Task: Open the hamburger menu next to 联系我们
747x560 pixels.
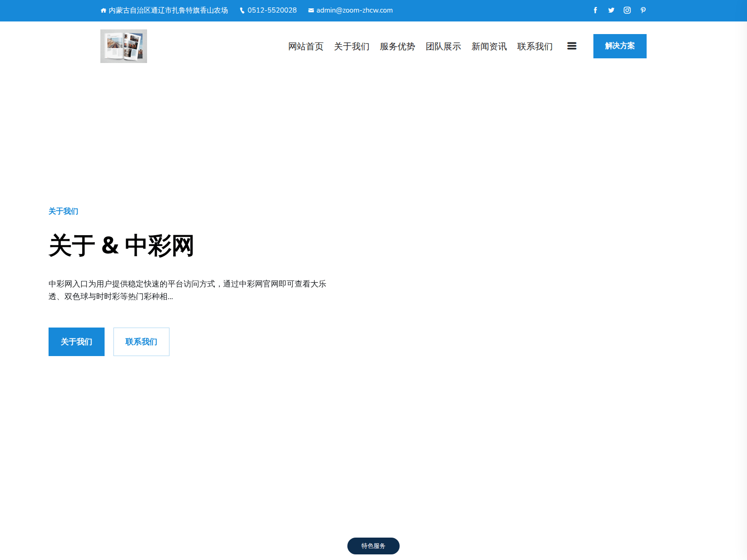Action: tap(572, 46)
